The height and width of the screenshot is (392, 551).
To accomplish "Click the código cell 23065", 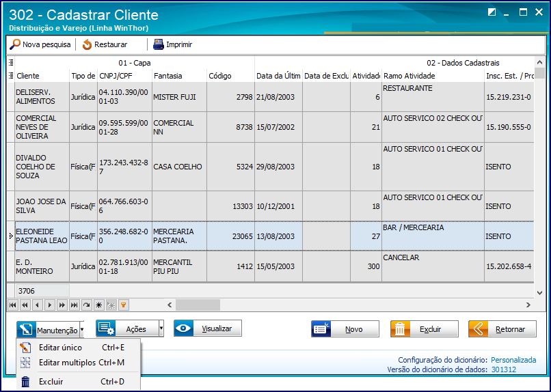I will [x=231, y=236].
